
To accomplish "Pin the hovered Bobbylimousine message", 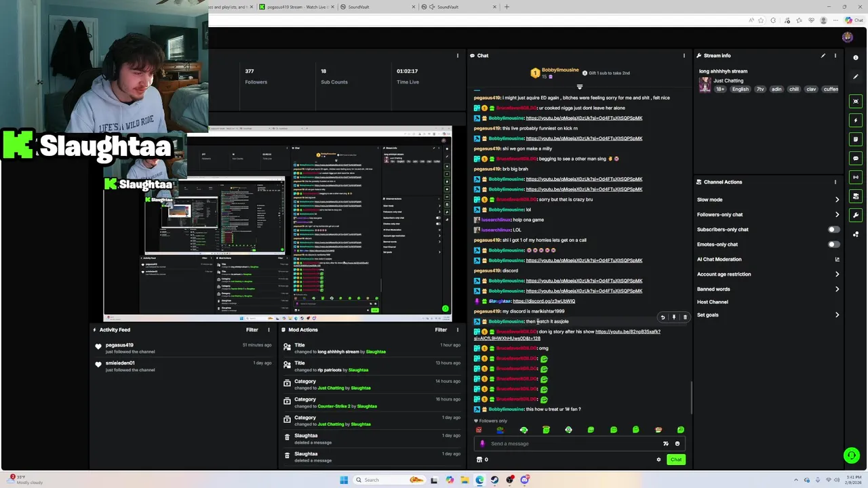I will 673,317.
